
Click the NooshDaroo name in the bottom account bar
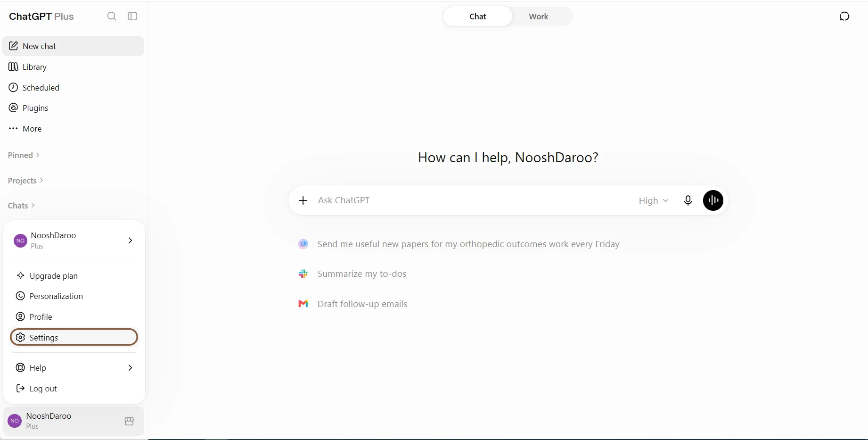(x=49, y=416)
